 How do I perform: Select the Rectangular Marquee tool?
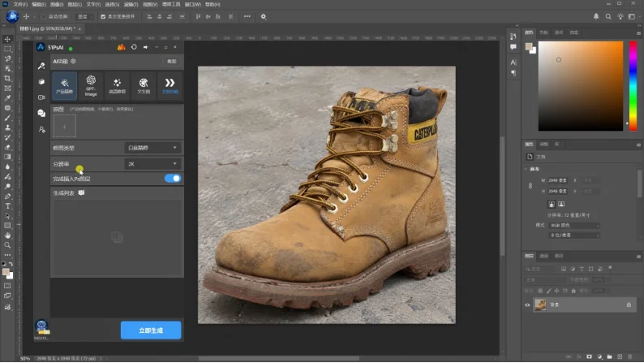pyautogui.click(x=7, y=49)
